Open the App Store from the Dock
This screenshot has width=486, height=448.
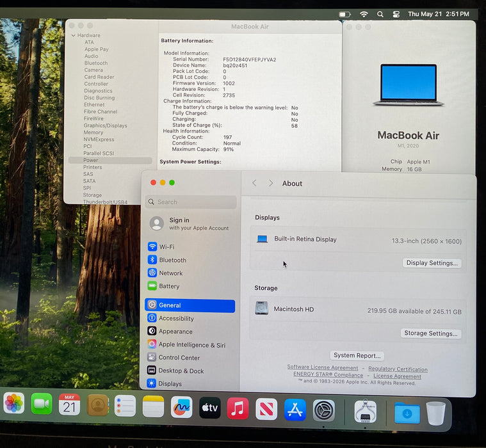(295, 410)
